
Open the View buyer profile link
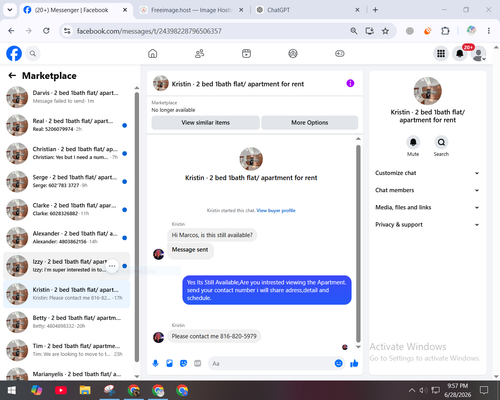(x=276, y=210)
